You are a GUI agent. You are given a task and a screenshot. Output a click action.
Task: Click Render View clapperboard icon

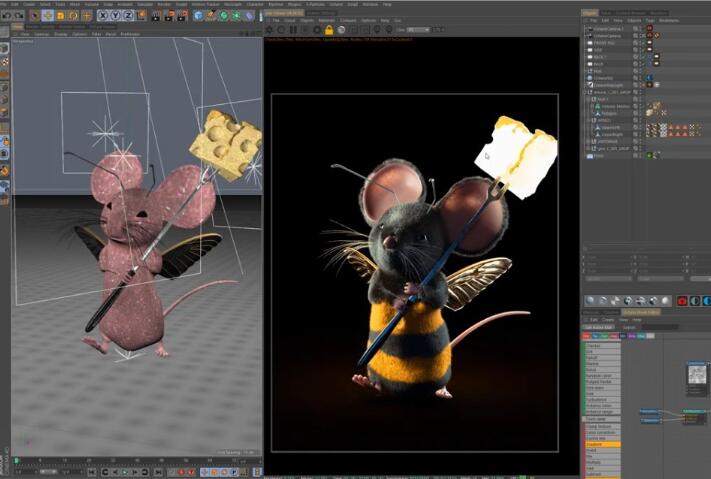point(156,15)
